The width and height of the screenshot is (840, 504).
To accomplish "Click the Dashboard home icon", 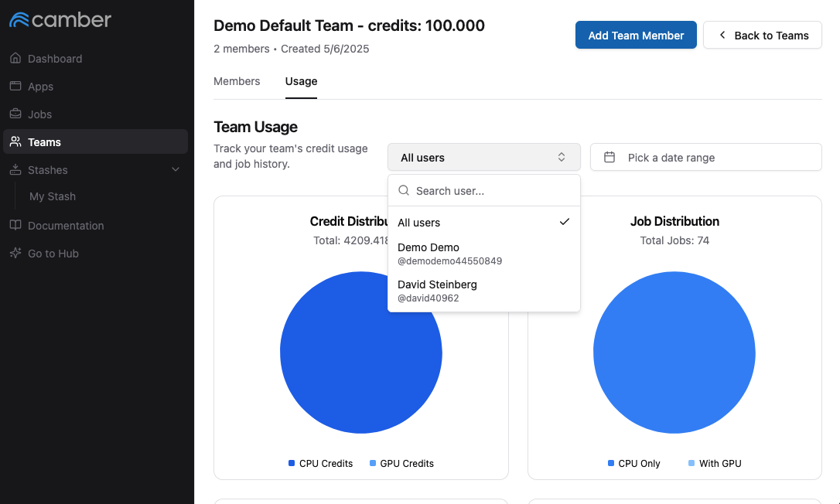I will pos(15,58).
